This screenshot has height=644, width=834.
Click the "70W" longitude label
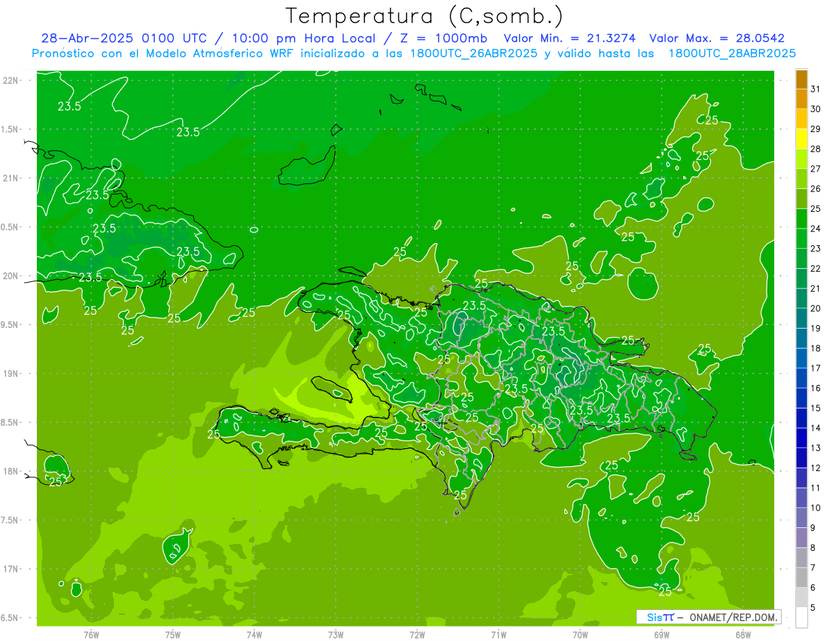(x=580, y=635)
